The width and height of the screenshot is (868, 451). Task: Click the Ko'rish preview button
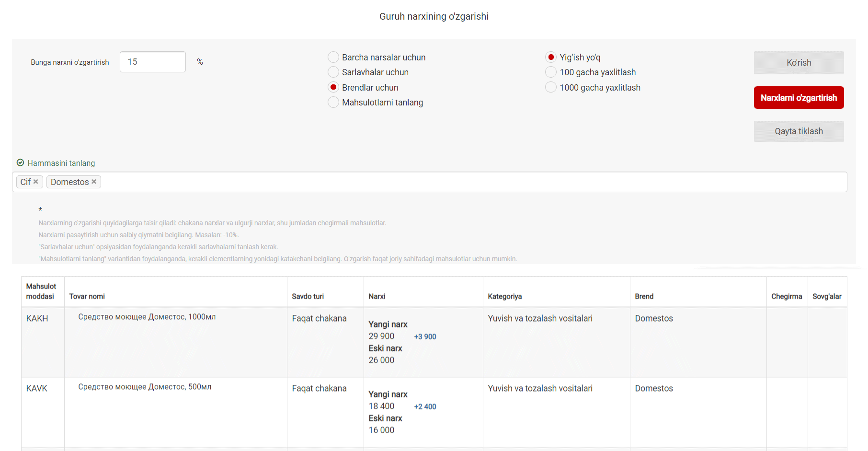click(x=799, y=63)
